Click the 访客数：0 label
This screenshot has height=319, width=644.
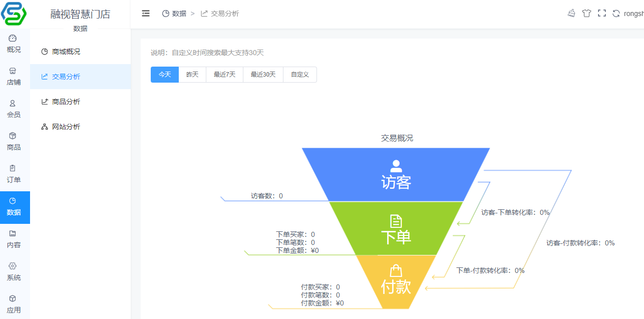267,196
